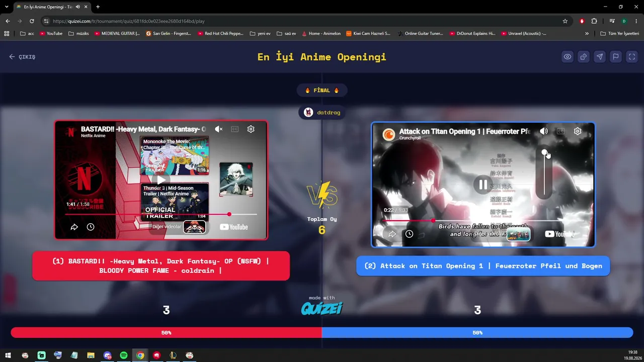Click the flag report icon in quiz header
644x362 pixels.
point(616,57)
